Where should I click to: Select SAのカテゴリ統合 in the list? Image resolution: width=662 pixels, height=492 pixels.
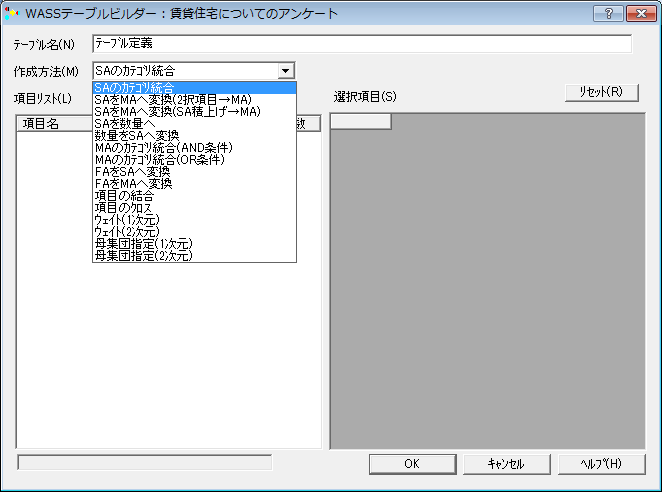click(194, 87)
